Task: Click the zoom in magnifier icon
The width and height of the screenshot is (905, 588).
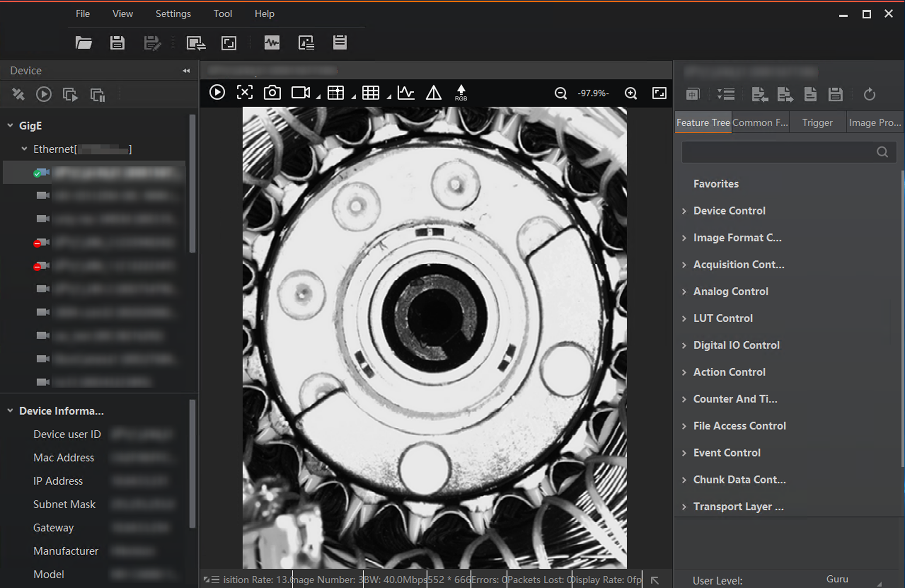Action: tap(630, 93)
